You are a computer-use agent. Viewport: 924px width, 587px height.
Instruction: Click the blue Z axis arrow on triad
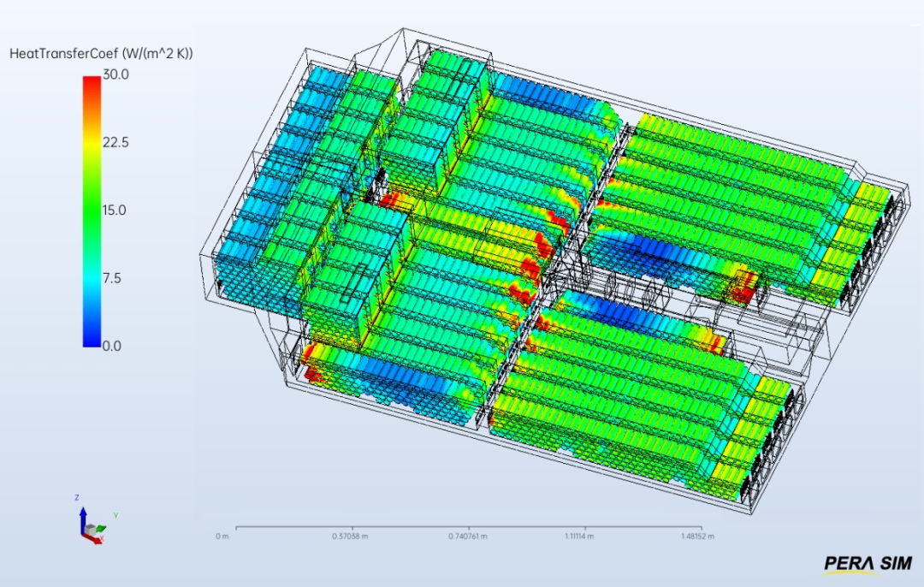click(82, 513)
